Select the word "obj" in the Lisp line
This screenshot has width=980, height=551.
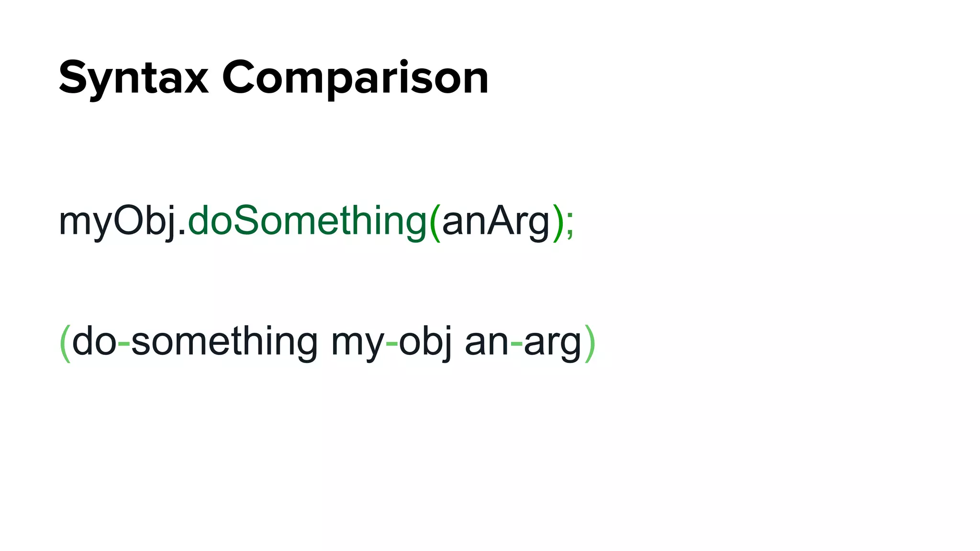pyautogui.click(x=425, y=343)
